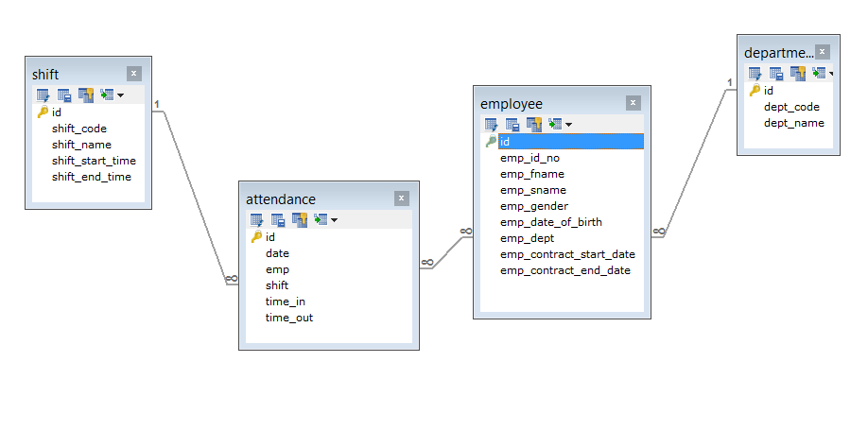
Task: Select the dept_name field in department table
Action: pos(793,123)
